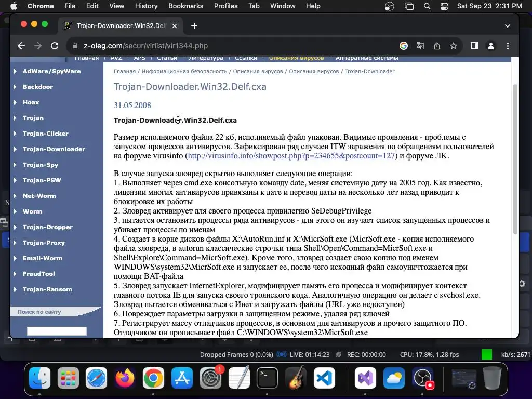Open the History menu
532x399 pixels.
tap(146, 6)
